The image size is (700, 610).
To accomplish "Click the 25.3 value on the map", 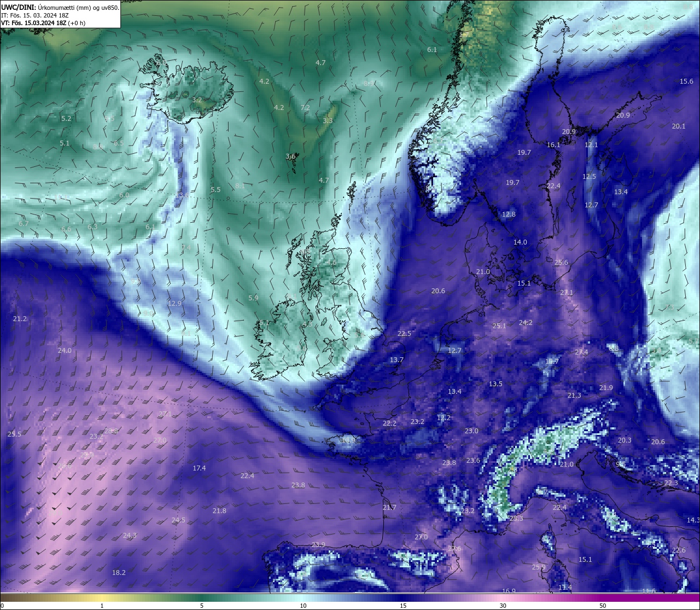I will click(x=516, y=519).
